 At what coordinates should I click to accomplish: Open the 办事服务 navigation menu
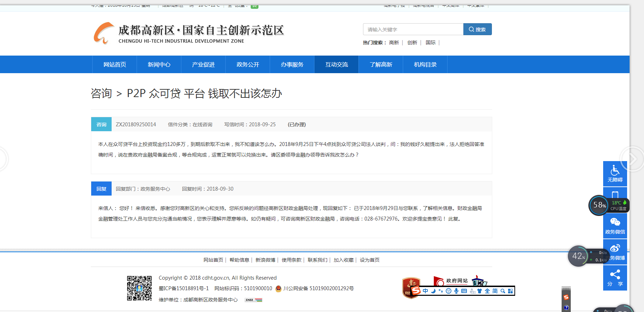[292, 64]
